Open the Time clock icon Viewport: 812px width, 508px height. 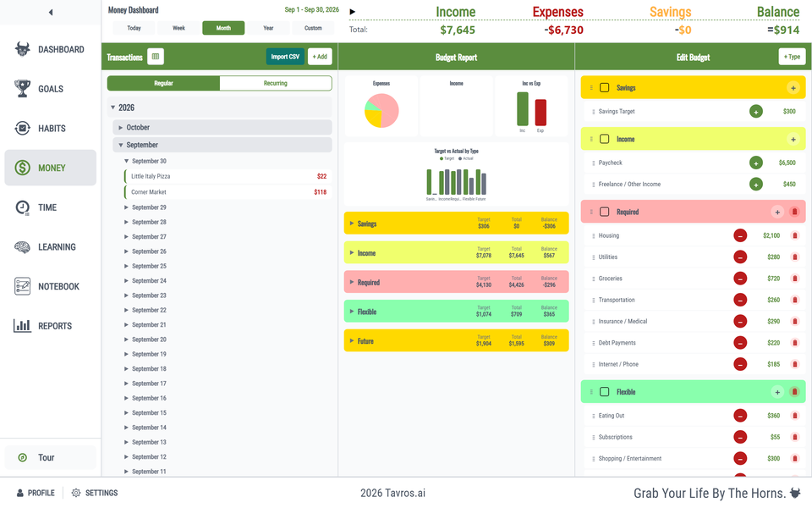point(22,207)
